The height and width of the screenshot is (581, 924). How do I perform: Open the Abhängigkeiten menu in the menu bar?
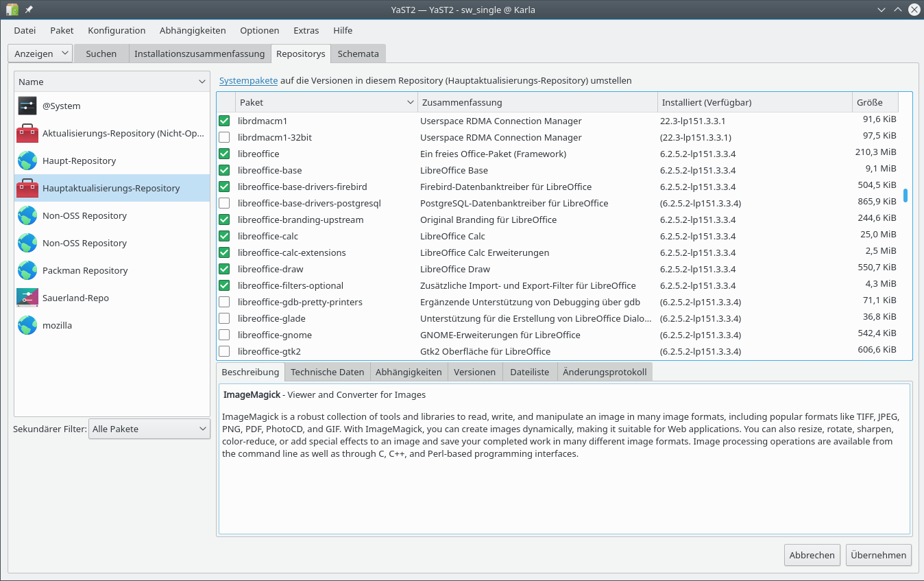pos(193,30)
